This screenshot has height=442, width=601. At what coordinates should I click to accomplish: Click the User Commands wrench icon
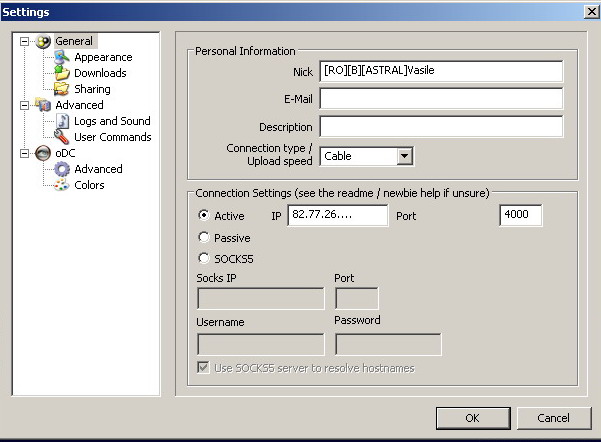point(62,137)
